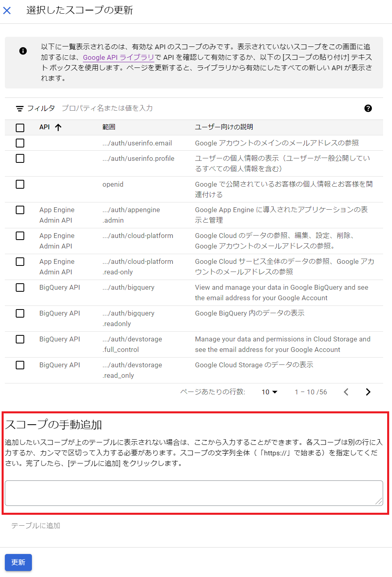
Task: Select the openid scope checkbox
Action: 20,184
